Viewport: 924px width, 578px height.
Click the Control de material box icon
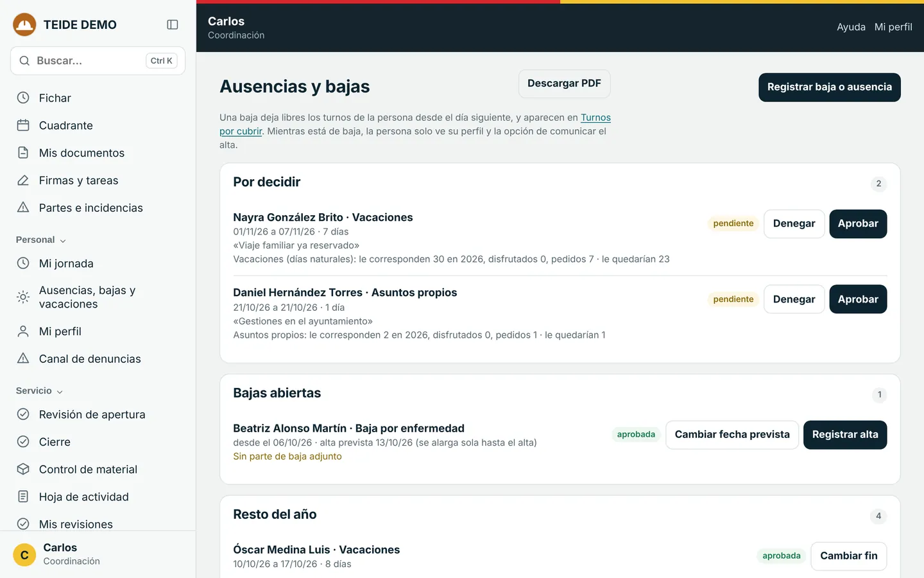(x=23, y=469)
